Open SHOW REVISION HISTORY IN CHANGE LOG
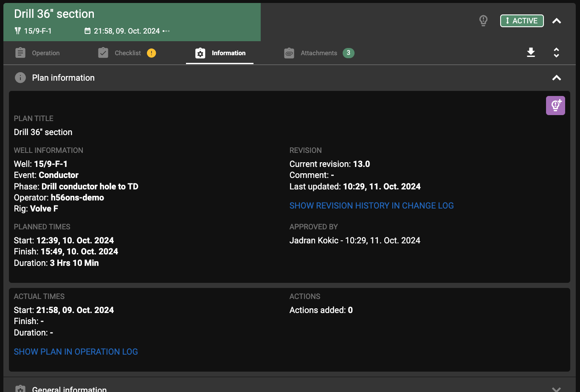The image size is (580, 392). pos(372,206)
